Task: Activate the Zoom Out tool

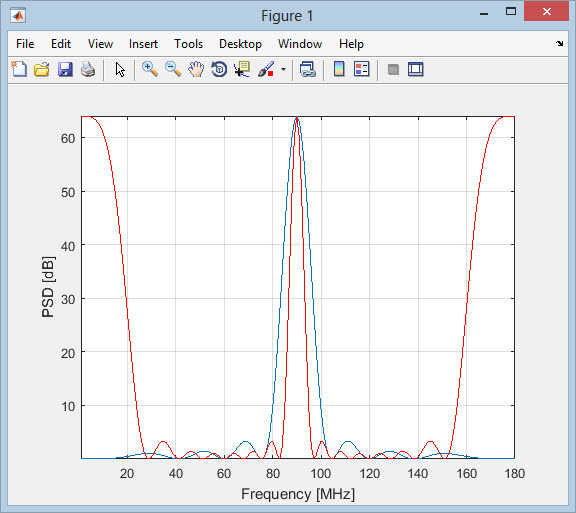Action: coord(173,69)
